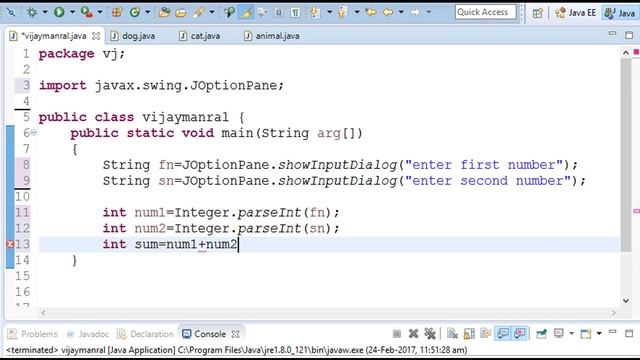640x360 pixels.
Task: Click the Debug bug icon
Action: point(32,13)
